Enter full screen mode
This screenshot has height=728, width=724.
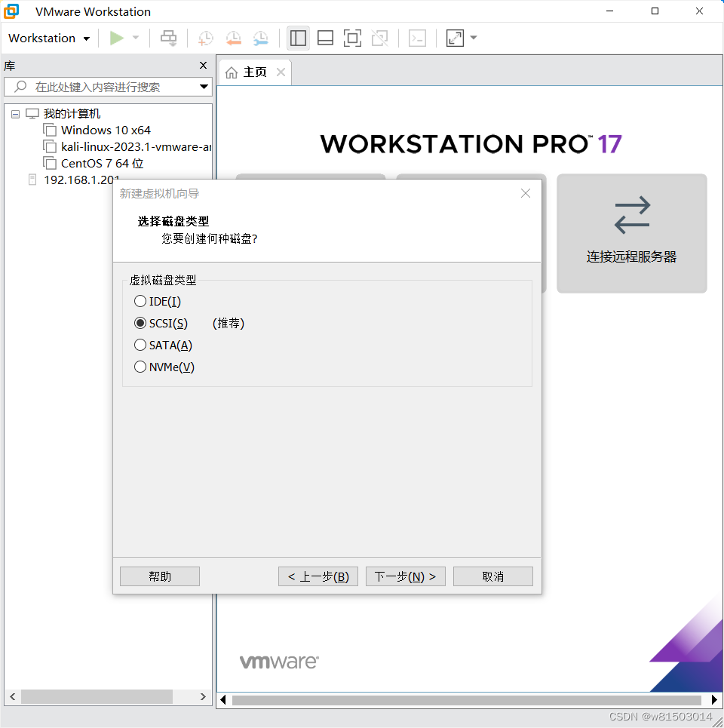tap(352, 38)
